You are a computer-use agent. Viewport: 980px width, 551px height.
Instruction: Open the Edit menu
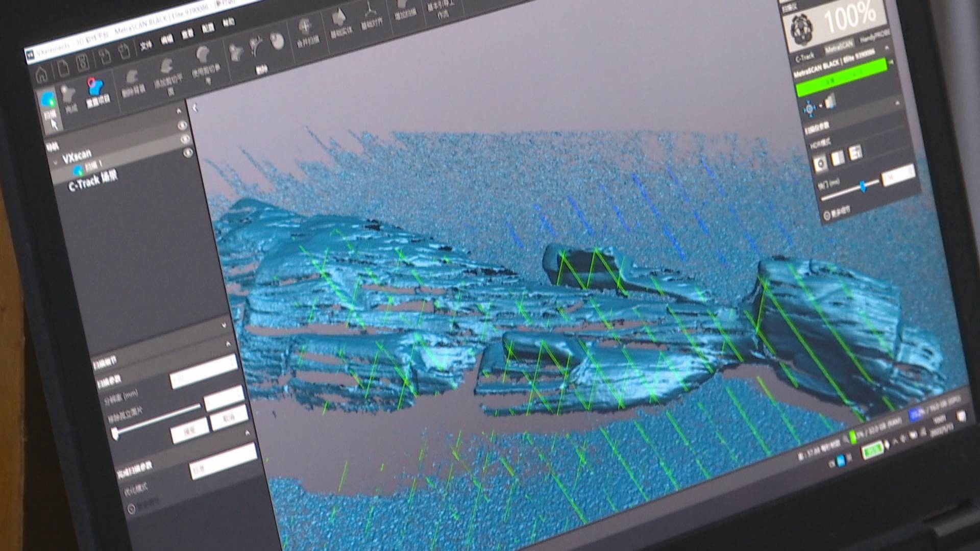point(167,40)
